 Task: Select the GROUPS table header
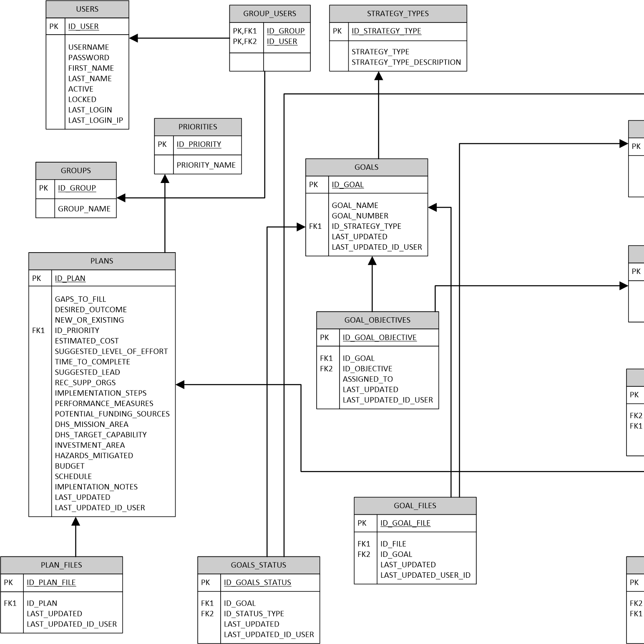(x=76, y=171)
